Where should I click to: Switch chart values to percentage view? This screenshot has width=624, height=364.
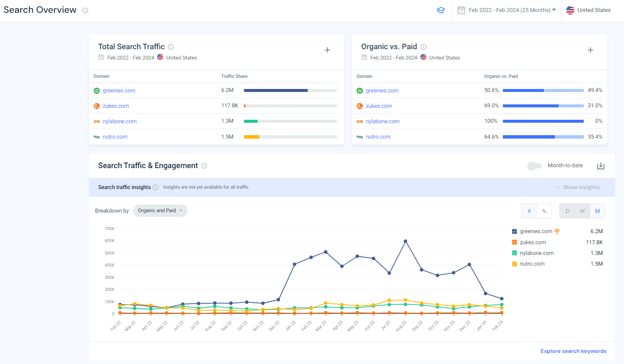pyautogui.click(x=544, y=210)
